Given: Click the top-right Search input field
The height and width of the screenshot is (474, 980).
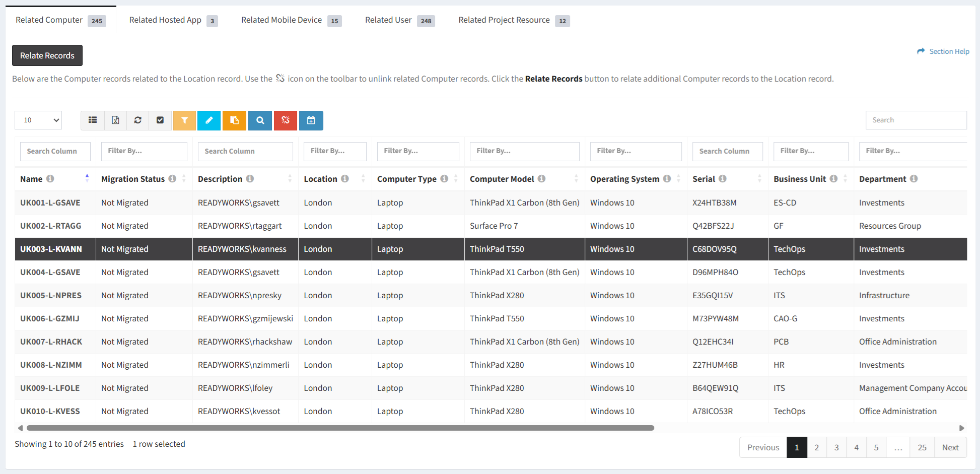Looking at the screenshot, I should [916, 120].
